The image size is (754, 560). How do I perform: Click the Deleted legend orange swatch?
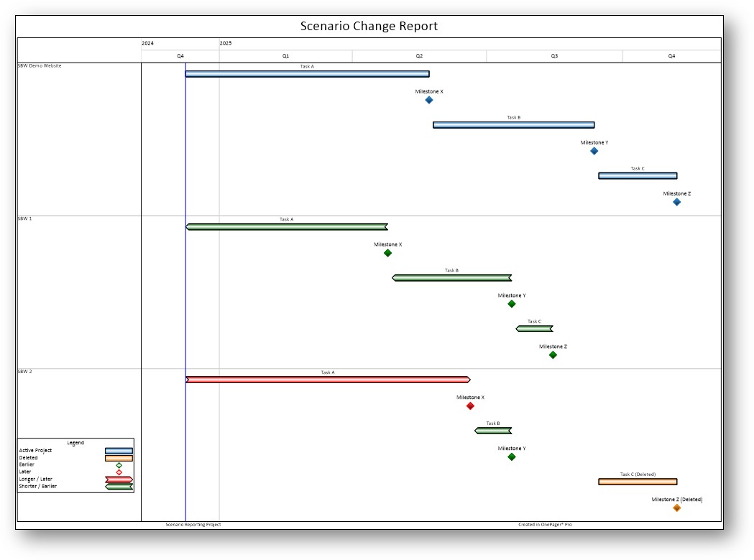click(119, 458)
